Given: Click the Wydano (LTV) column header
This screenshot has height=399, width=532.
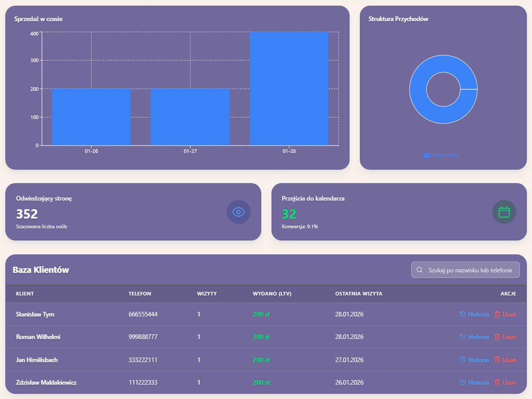Looking at the screenshot, I should pos(272,294).
